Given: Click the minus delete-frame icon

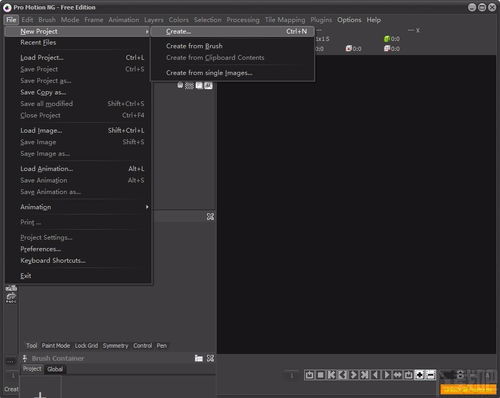Looking at the screenshot, I should (430, 375).
